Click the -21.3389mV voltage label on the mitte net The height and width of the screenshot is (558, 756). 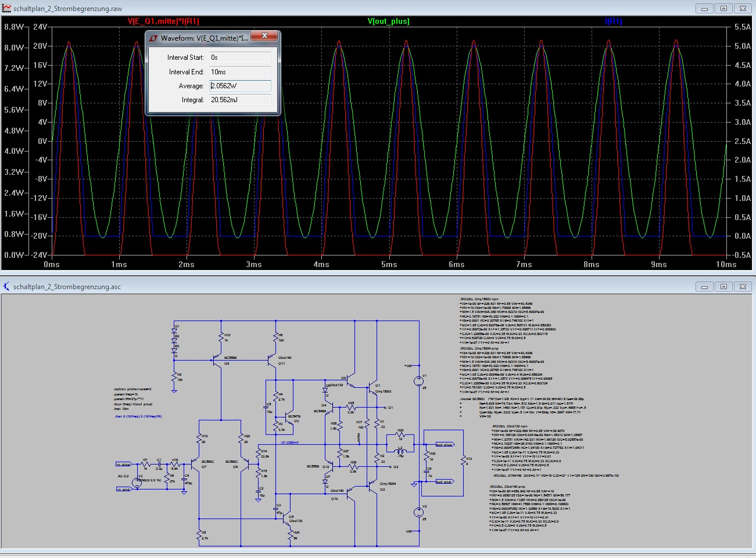(x=289, y=442)
